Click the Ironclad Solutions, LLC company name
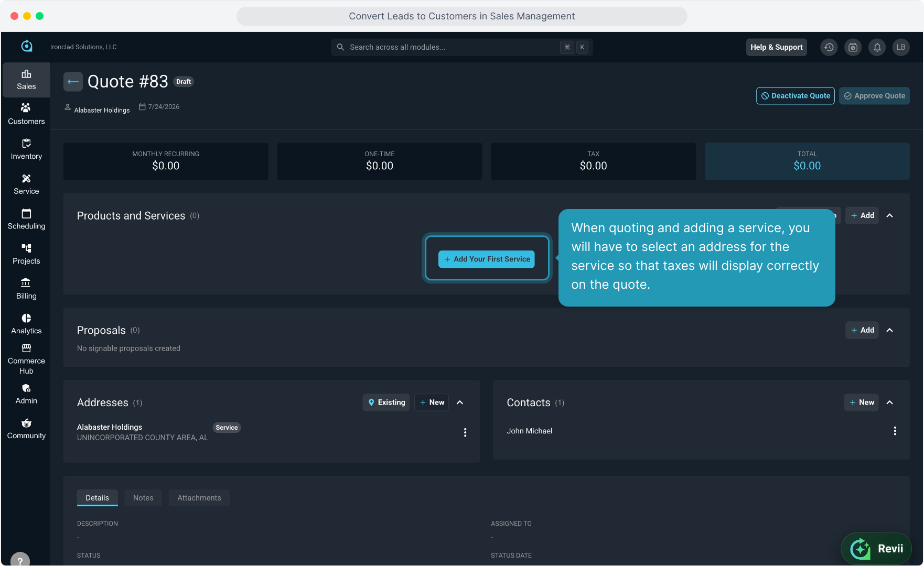924x566 pixels. (x=83, y=47)
